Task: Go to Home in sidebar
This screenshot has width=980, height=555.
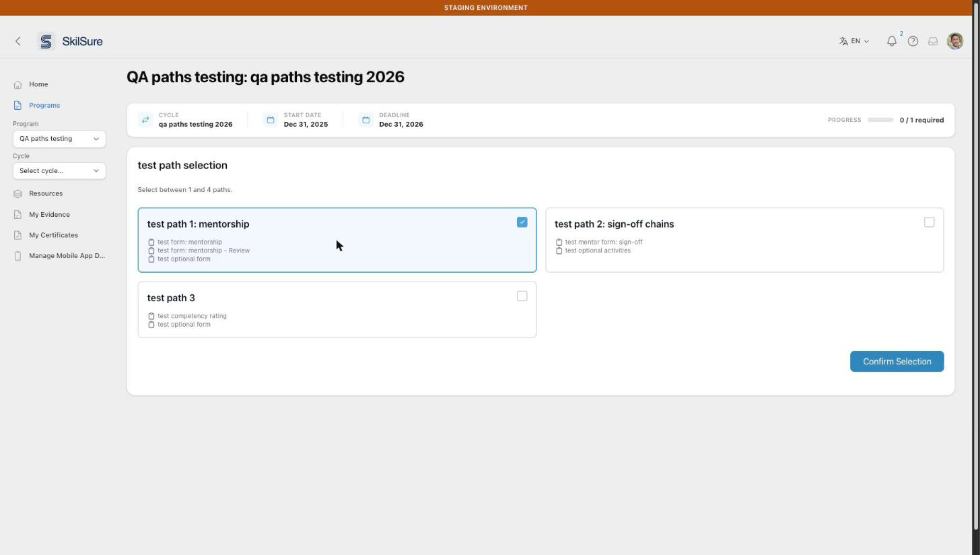Action: [x=38, y=84]
